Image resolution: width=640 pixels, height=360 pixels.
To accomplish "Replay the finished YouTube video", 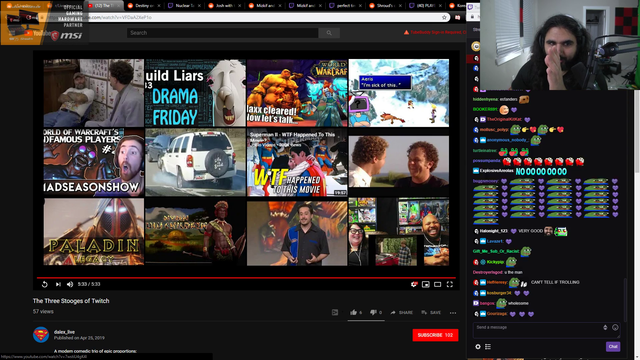I will point(45,284).
